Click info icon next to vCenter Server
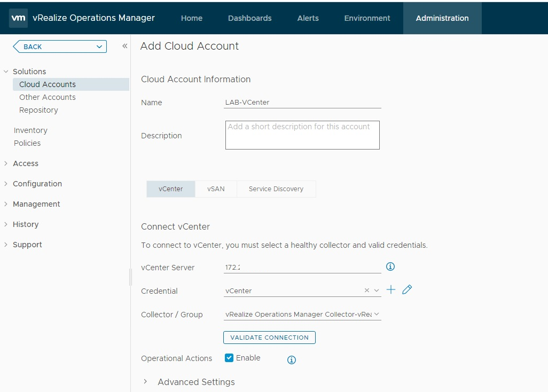The width and height of the screenshot is (548, 392). coord(390,266)
